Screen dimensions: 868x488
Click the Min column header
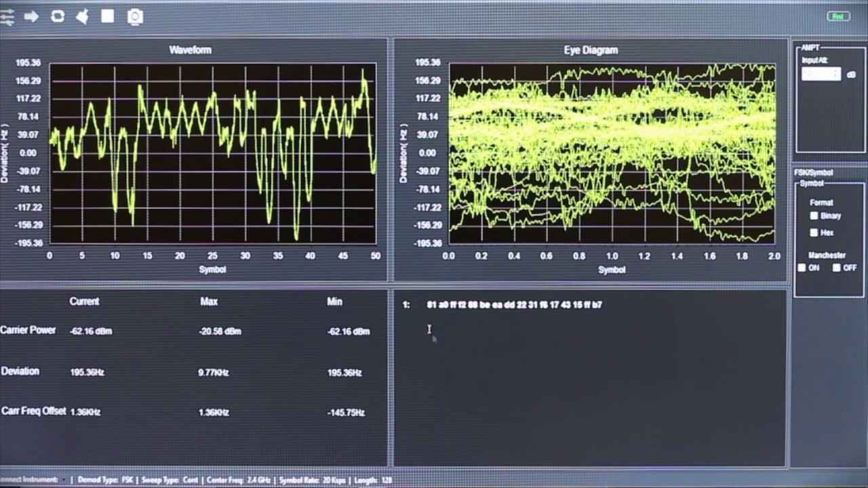point(334,302)
